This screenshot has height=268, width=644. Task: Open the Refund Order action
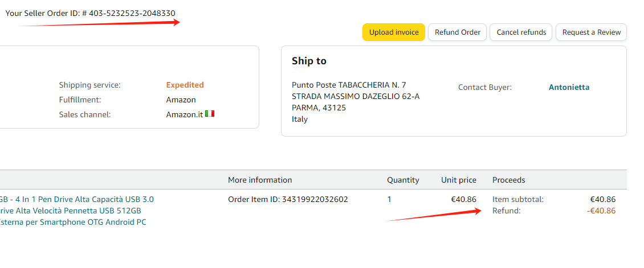(x=458, y=32)
